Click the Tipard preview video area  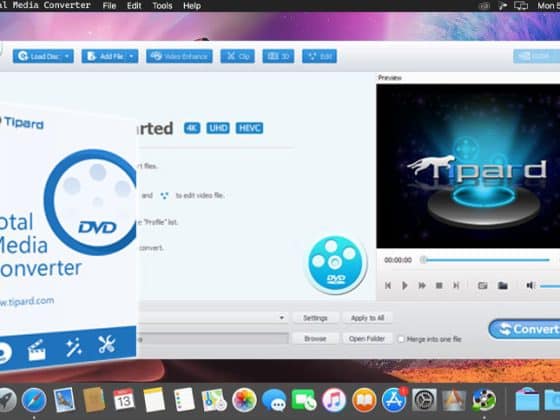click(468, 166)
